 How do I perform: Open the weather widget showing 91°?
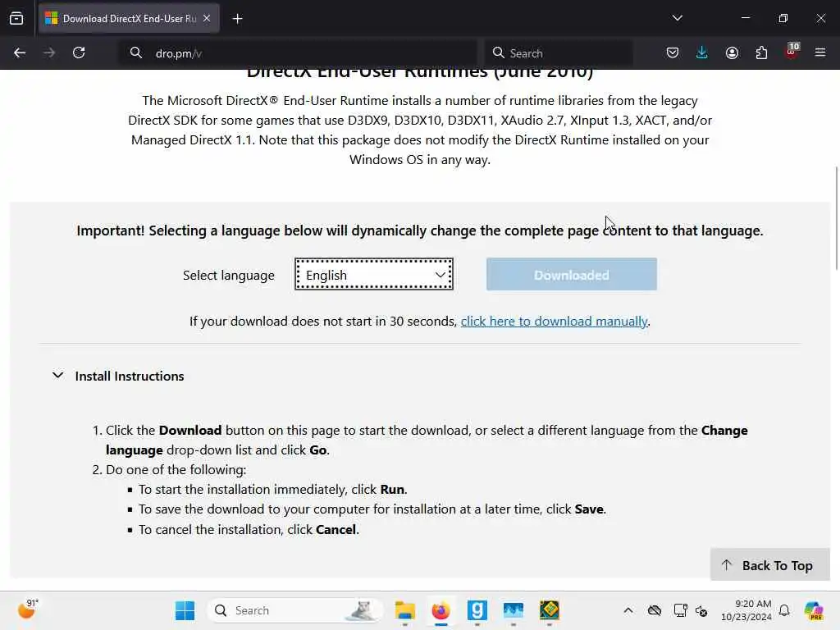point(27,609)
